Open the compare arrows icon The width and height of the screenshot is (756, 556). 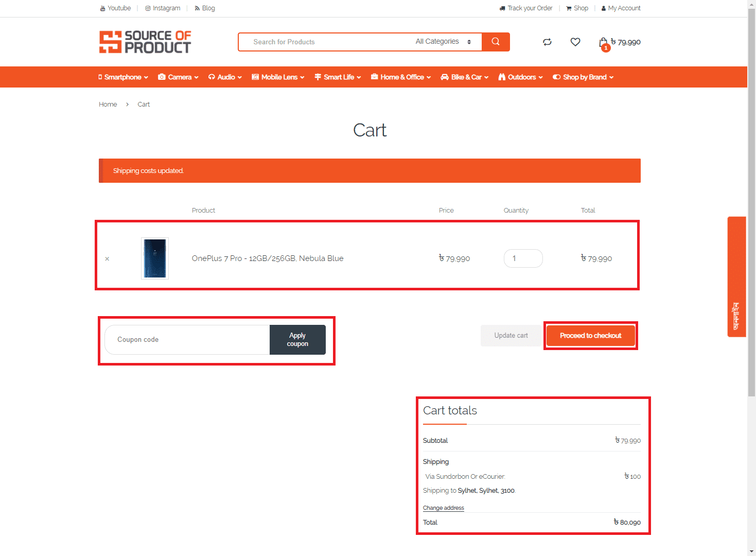[x=547, y=42]
